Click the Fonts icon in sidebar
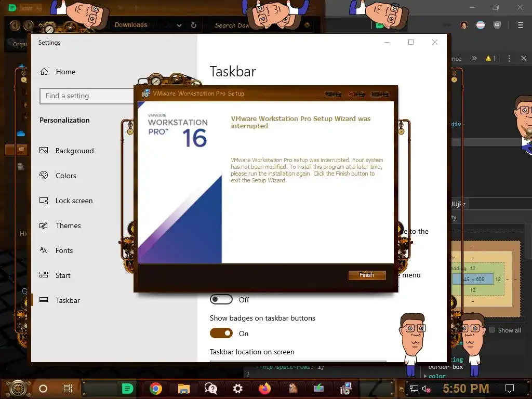Viewport: 532px width, 399px height. pos(44,250)
